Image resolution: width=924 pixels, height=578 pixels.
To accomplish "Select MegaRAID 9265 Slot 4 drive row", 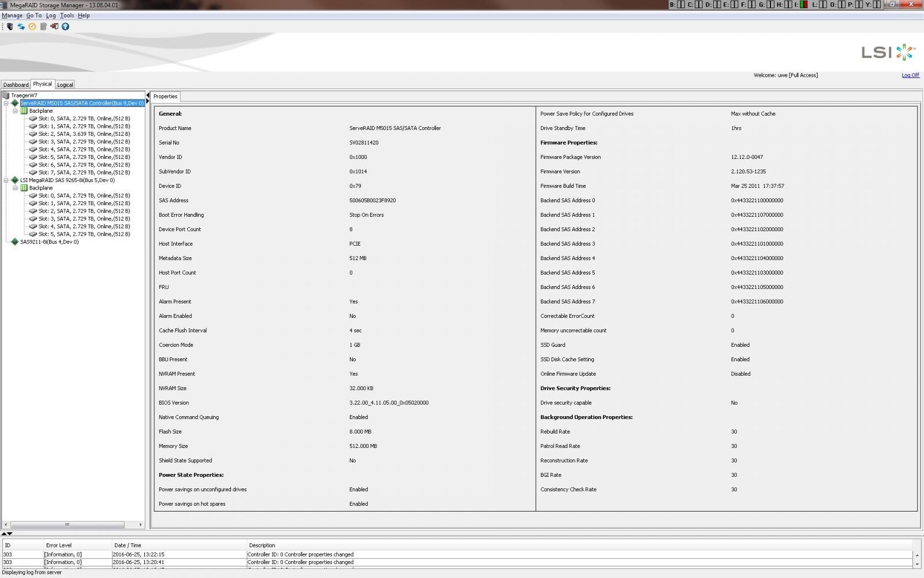I will point(84,227).
